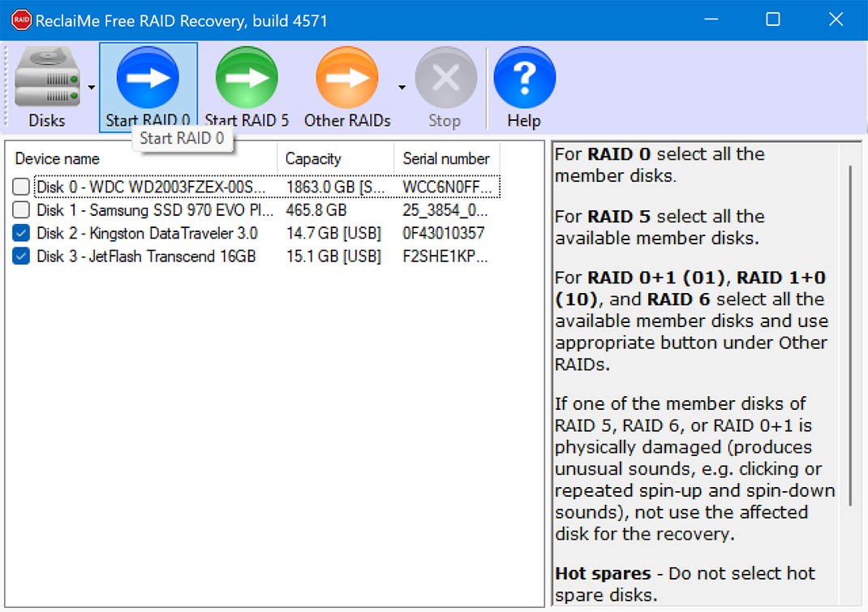
Task: Click the green Start RAID 5 icon
Action: (x=247, y=78)
